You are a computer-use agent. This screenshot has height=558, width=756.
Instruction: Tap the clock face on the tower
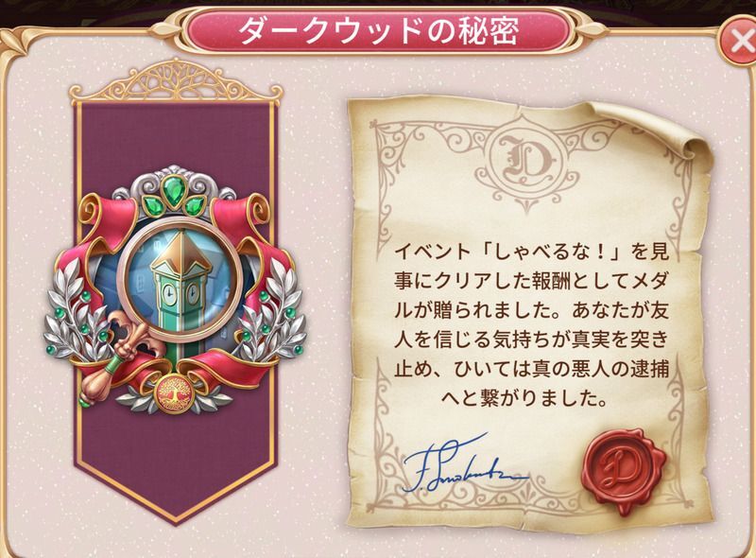[x=169, y=293]
